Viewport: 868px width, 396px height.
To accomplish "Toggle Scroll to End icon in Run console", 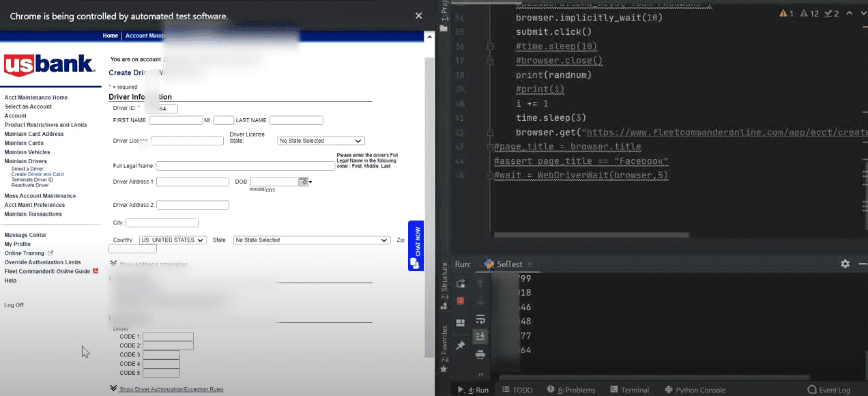I will [x=480, y=336].
